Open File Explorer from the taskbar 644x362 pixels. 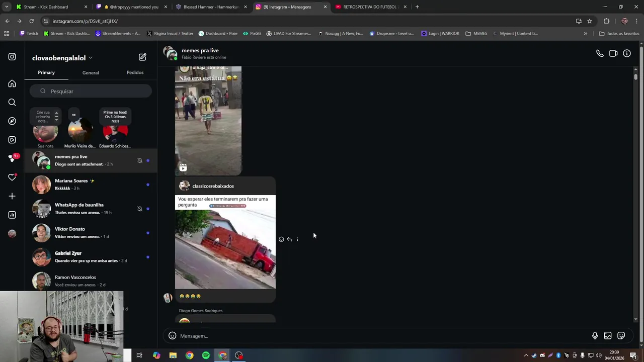pyautogui.click(x=173, y=355)
